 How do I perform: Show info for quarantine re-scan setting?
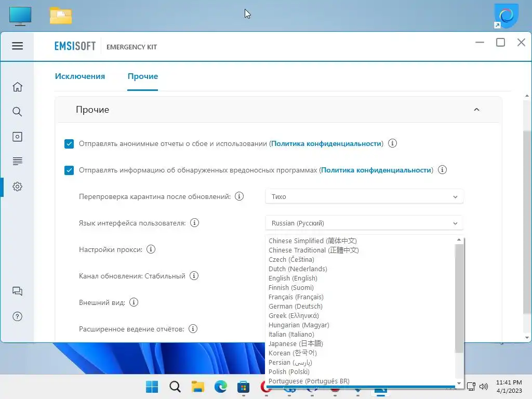[x=239, y=196]
